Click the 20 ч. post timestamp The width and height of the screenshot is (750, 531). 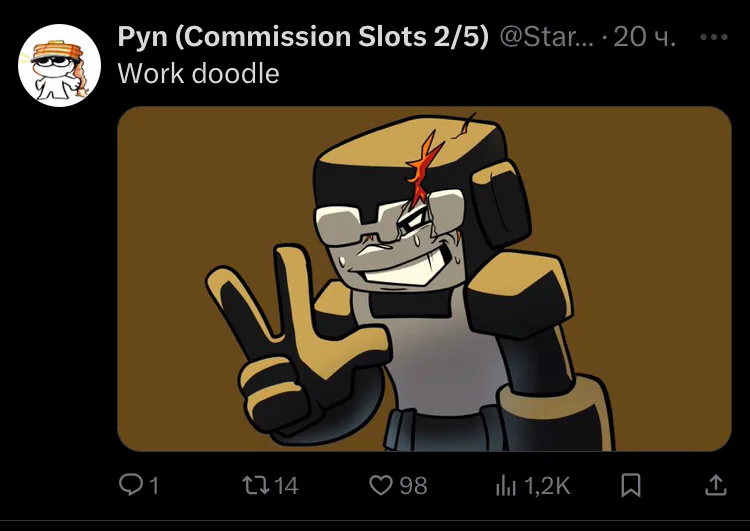coord(645,37)
